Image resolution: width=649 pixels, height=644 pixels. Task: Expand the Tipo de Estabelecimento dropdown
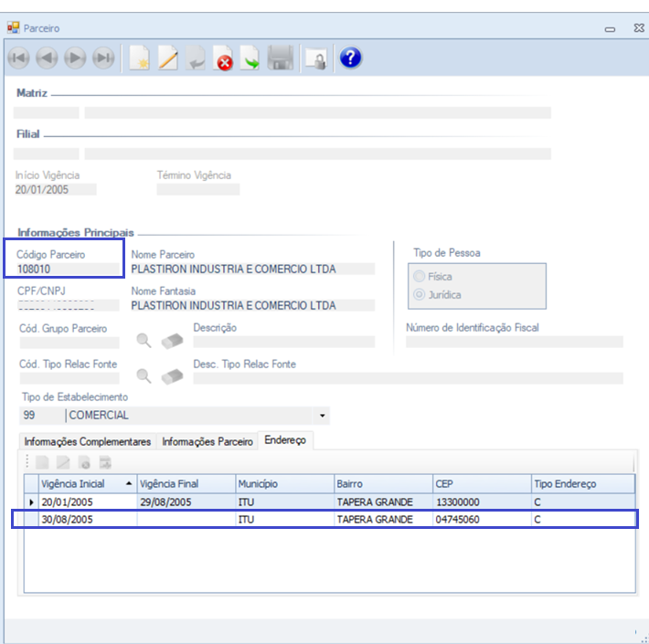click(x=322, y=416)
